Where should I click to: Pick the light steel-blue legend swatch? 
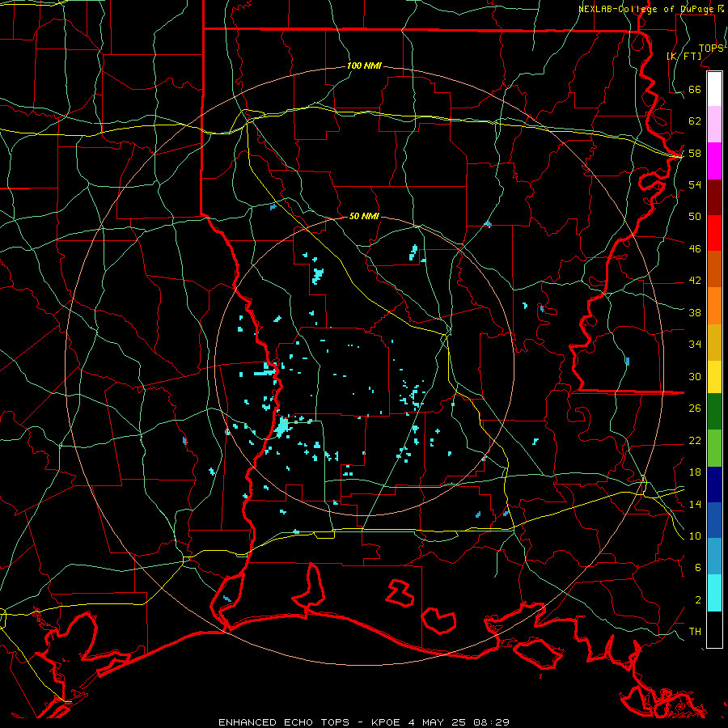point(714,557)
